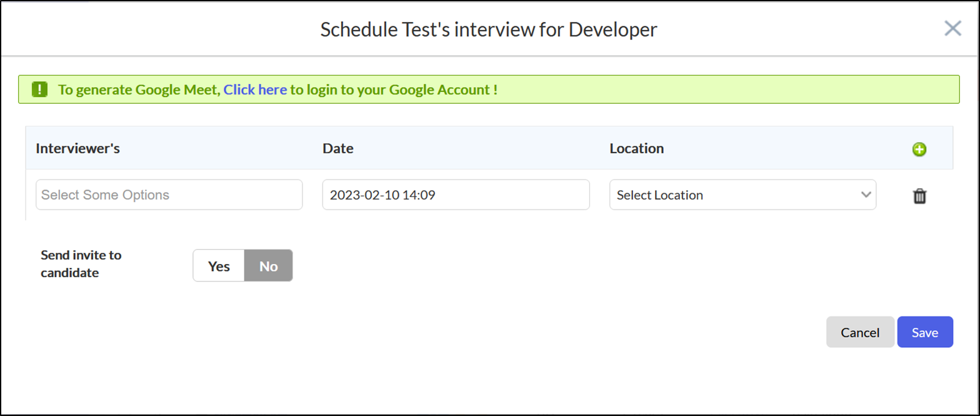Click the 'To generate Google Meet' banner text
The height and width of the screenshot is (416, 980).
point(139,89)
